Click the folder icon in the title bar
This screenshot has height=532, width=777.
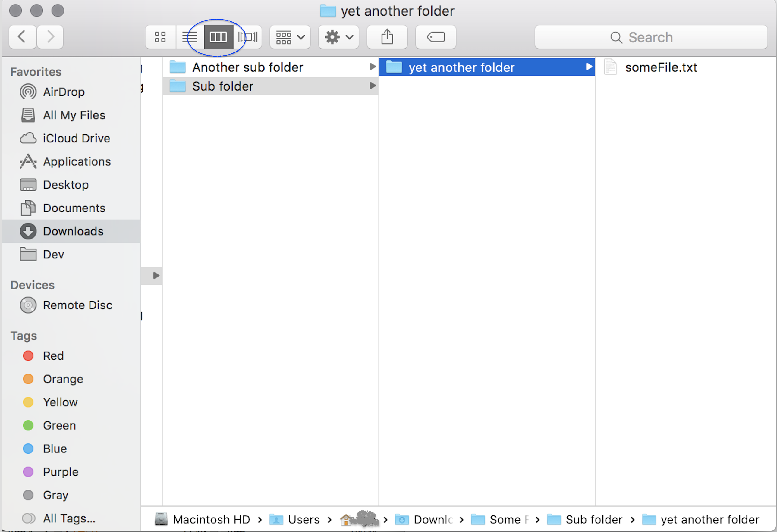coord(328,11)
